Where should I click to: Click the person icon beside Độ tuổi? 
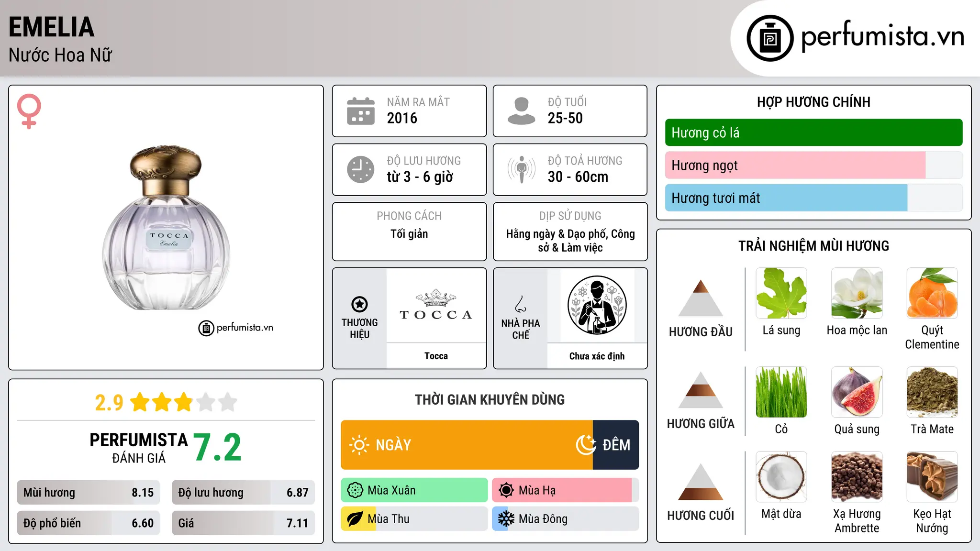(x=522, y=111)
